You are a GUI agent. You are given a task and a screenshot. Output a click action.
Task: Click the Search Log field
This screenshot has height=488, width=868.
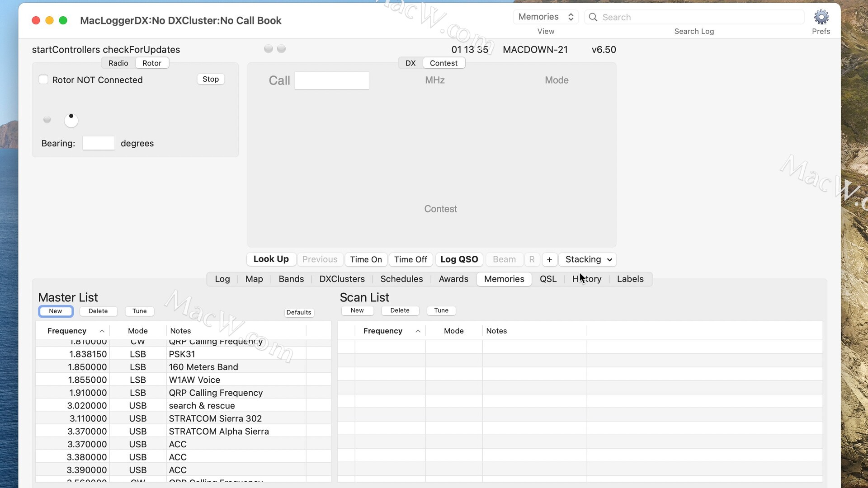pos(694,17)
